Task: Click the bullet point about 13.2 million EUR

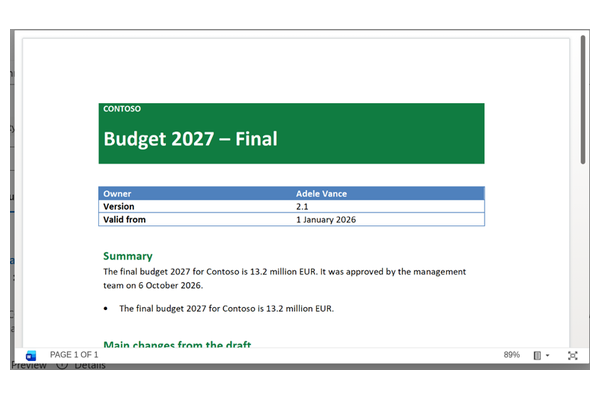Action: point(226,309)
